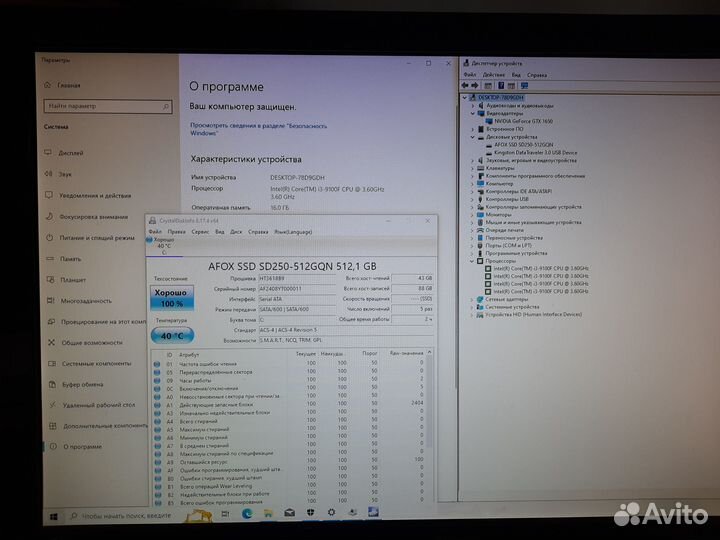This screenshot has width=720, height=540.
Task: Click attribute row A1 Действующие запасные блоки
Action: [290, 405]
